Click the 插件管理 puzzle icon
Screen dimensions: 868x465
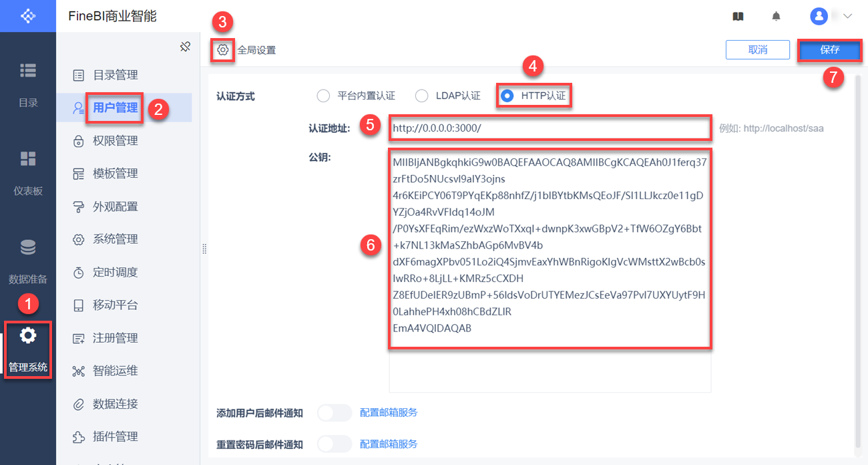(79, 437)
